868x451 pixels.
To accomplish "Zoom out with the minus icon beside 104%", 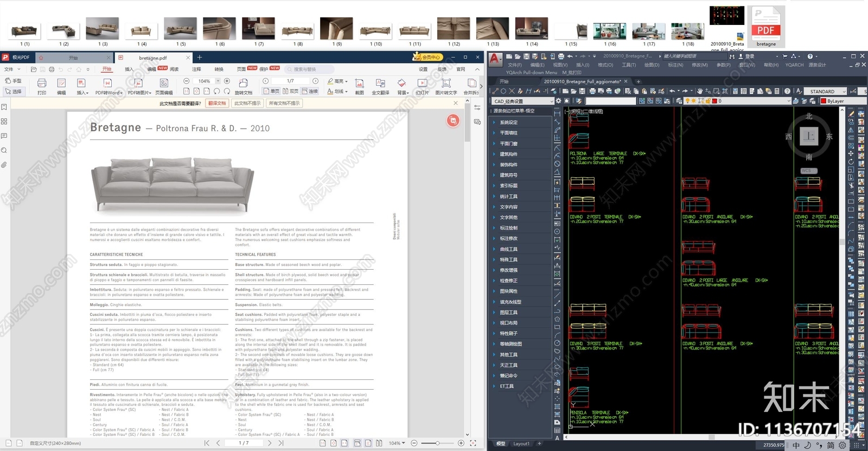I will (x=187, y=81).
